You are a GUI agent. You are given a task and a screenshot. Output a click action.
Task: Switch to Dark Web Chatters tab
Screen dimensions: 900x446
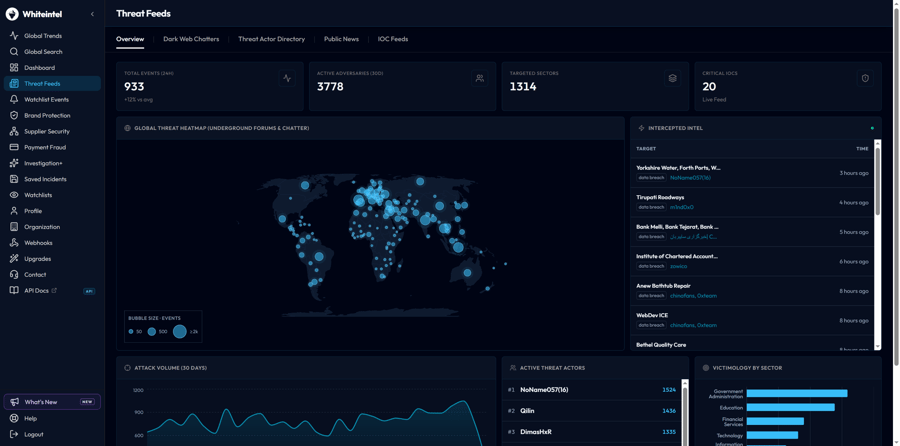point(191,39)
